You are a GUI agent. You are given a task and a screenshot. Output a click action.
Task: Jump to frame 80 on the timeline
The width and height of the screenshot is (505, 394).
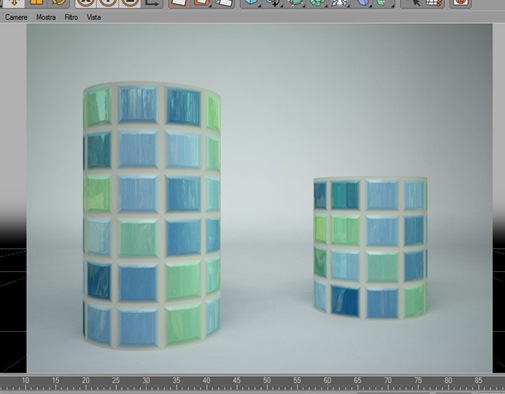pyautogui.click(x=448, y=380)
